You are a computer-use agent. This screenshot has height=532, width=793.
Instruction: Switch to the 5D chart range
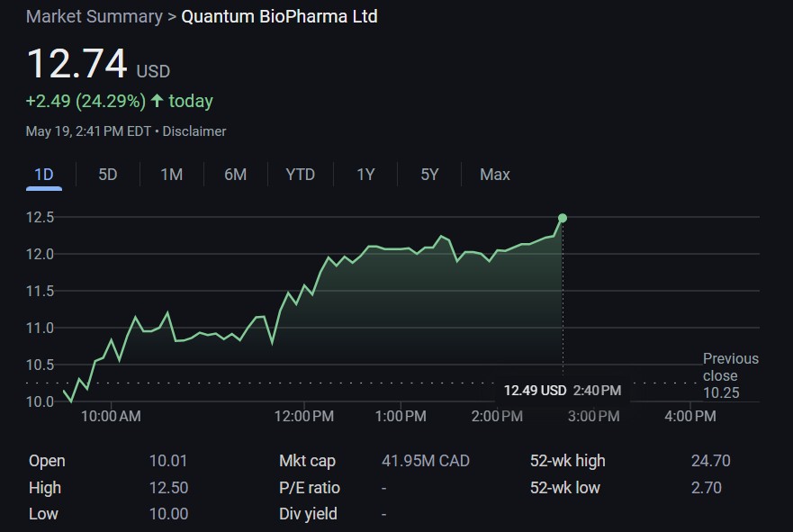click(108, 175)
